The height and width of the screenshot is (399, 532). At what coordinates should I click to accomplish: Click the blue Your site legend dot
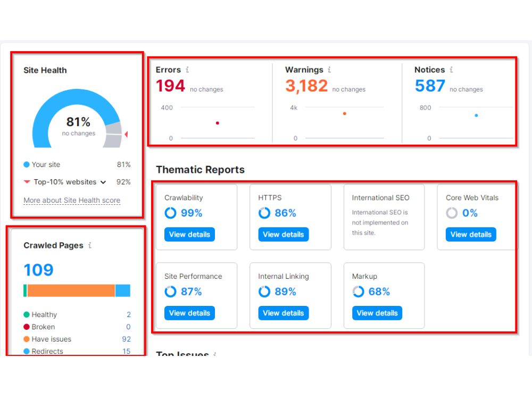[27, 164]
